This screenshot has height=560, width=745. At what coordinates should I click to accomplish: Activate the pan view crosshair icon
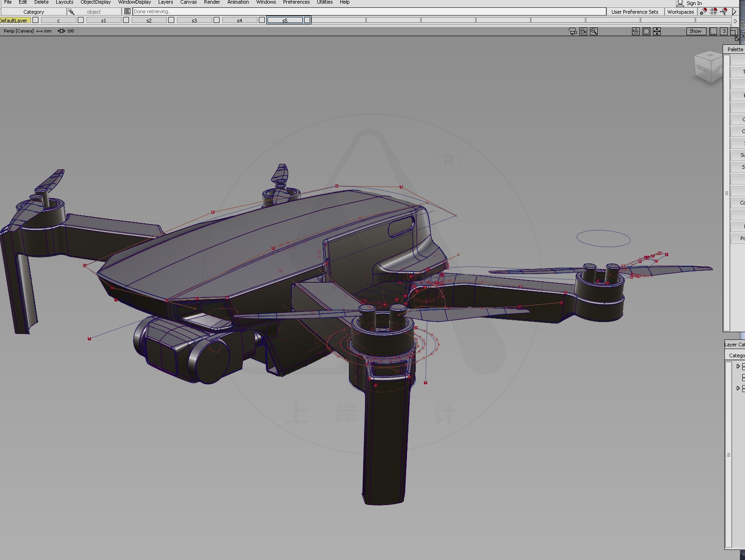(657, 32)
